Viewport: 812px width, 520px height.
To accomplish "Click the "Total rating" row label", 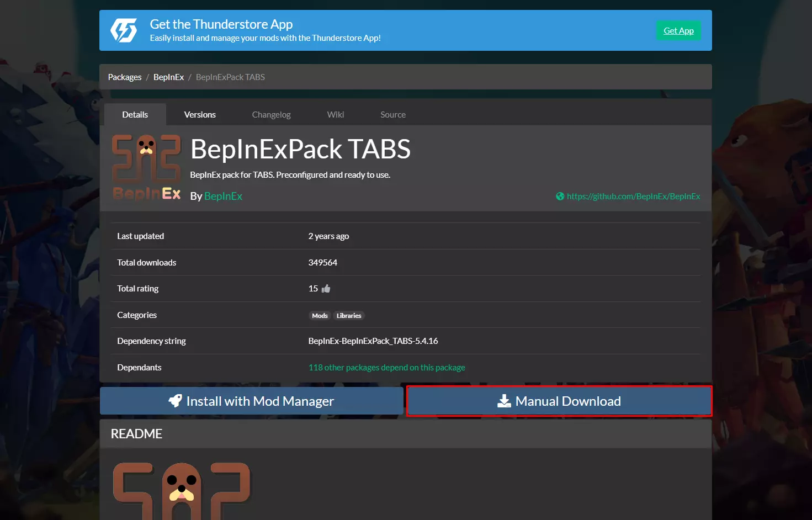I will [x=138, y=289].
